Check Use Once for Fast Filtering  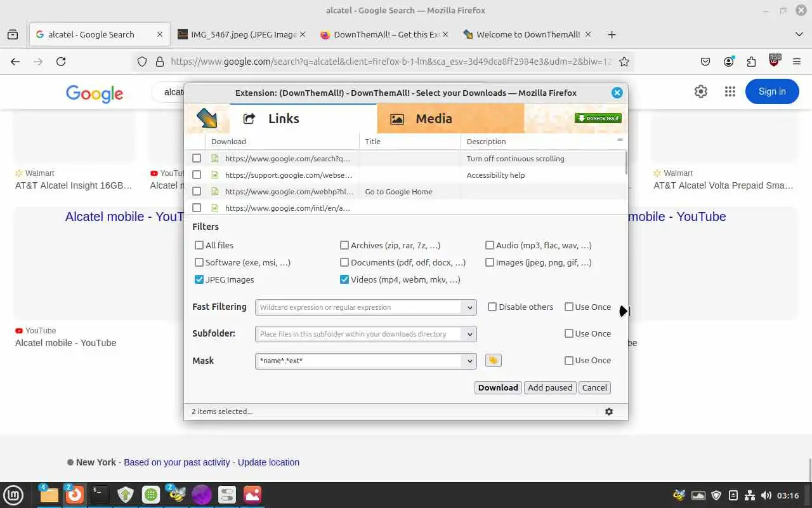pyautogui.click(x=569, y=307)
